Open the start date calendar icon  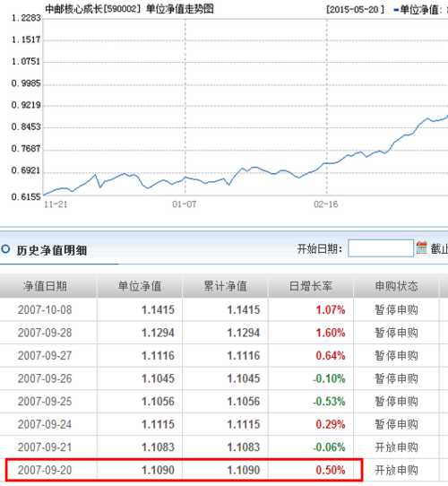(x=421, y=247)
